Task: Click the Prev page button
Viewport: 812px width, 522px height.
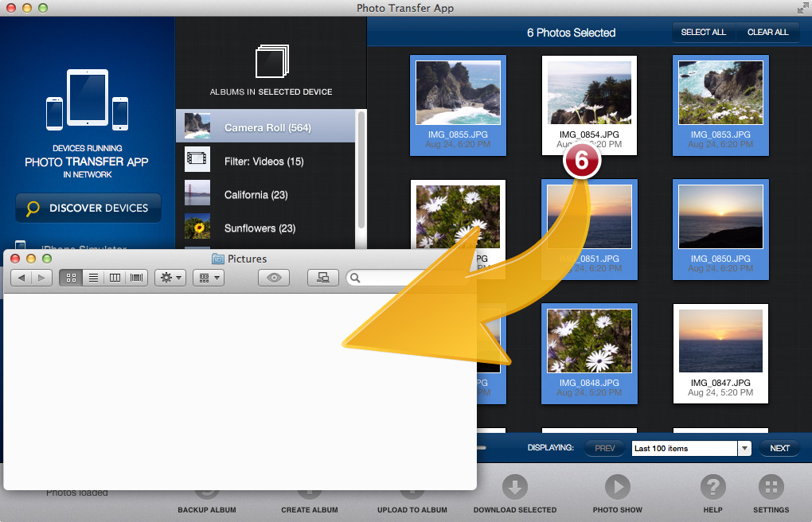Action: (604, 449)
